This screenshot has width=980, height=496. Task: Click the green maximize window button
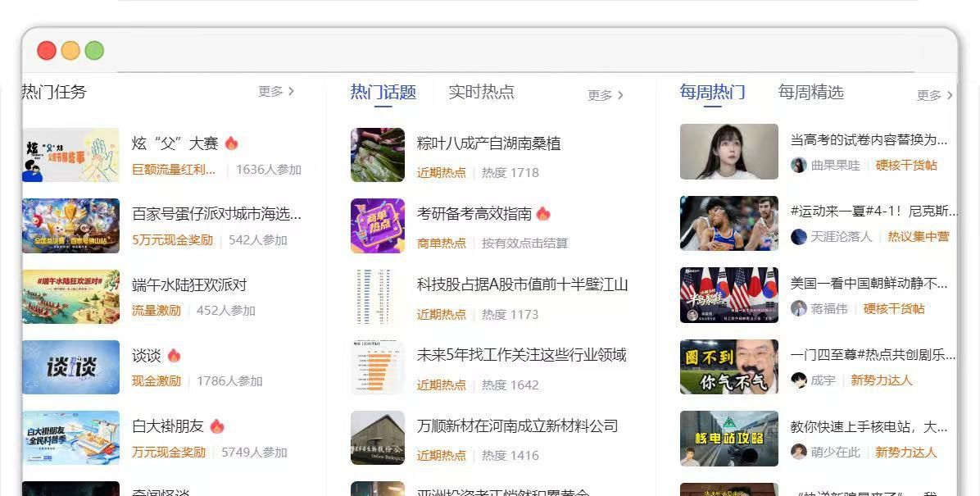[x=94, y=51]
